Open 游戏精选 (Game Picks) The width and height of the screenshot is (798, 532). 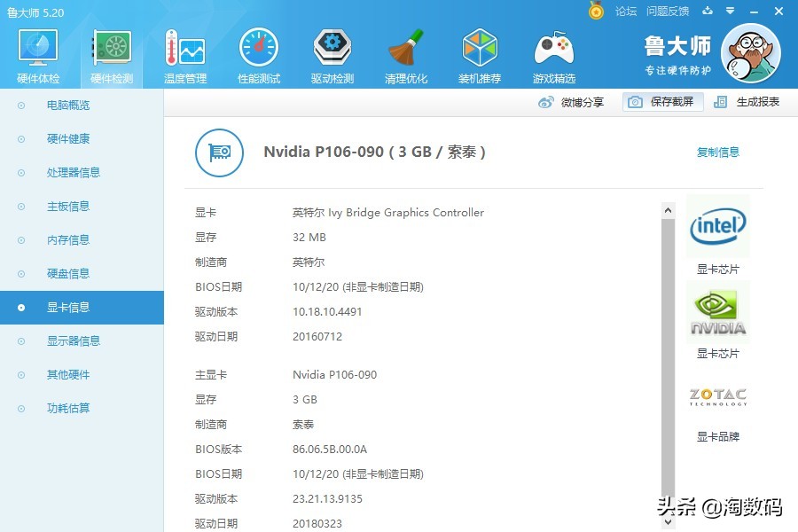(553, 53)
